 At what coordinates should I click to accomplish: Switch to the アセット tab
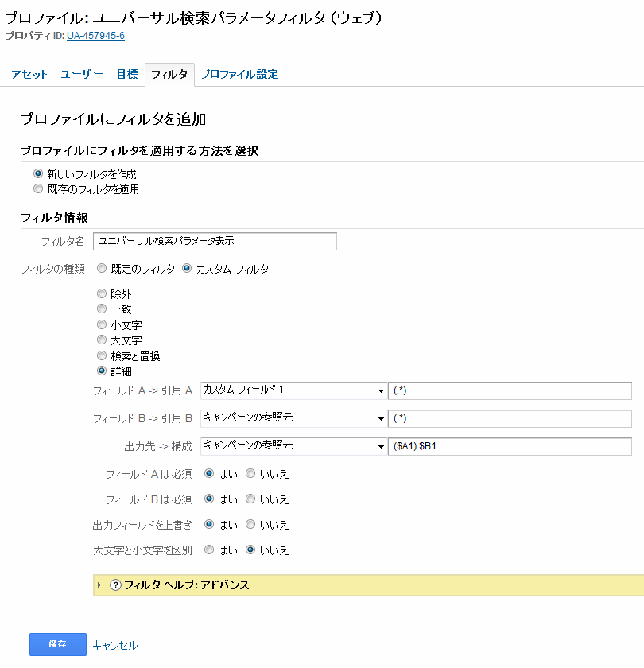[29, 75]
